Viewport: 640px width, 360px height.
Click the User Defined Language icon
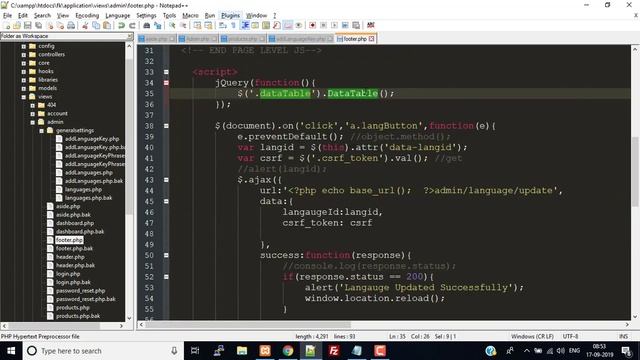(255, 25)
